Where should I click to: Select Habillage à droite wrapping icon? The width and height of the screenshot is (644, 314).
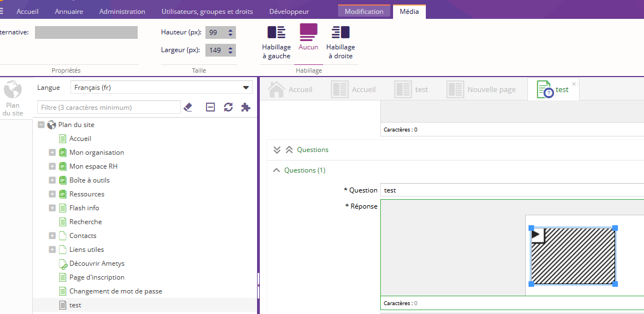coord(340,32)
